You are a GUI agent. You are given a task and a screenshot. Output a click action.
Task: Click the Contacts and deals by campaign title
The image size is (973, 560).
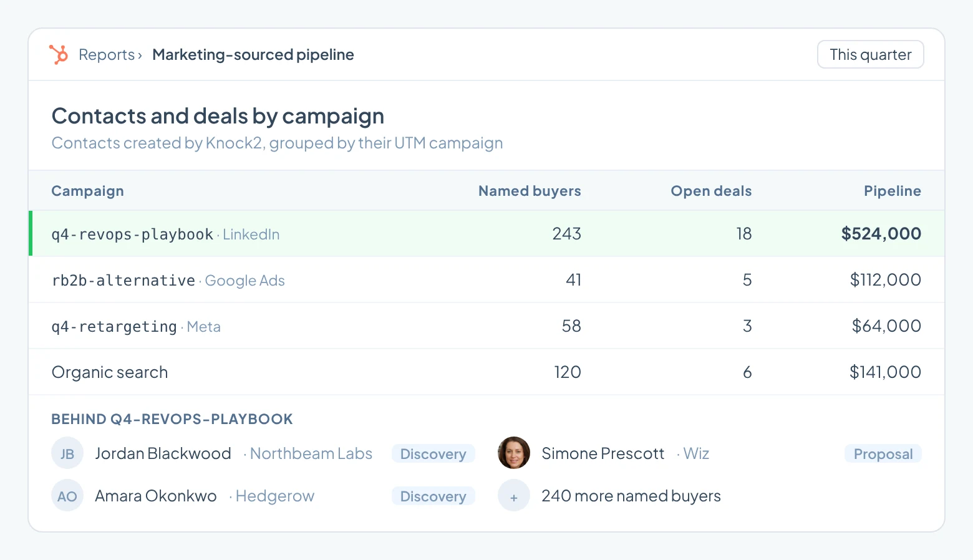218,117
